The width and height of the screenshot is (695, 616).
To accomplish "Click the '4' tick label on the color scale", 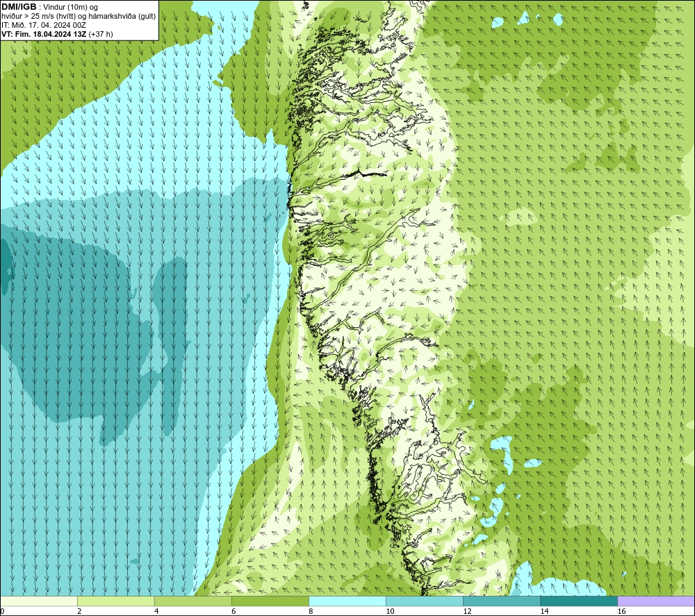I will point(156,612).
